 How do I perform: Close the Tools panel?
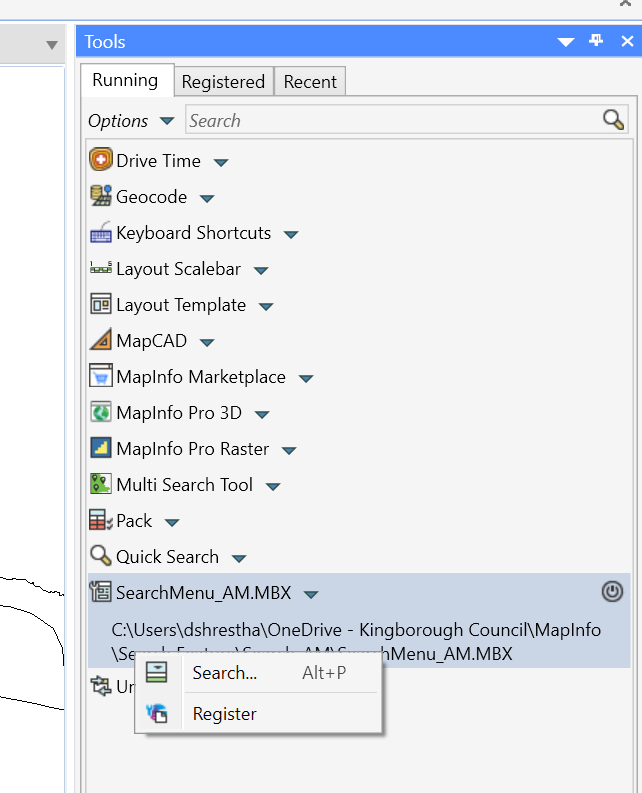[x=627, y=41]
